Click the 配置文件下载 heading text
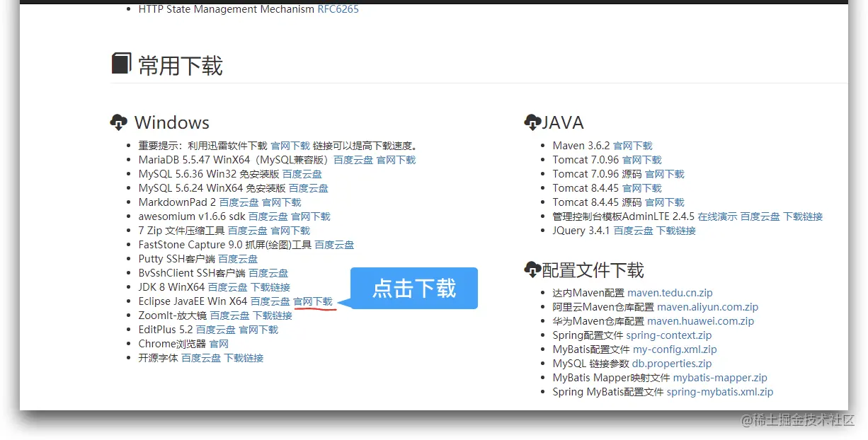This screenshot has height=440, width=868. pos(593,270)
